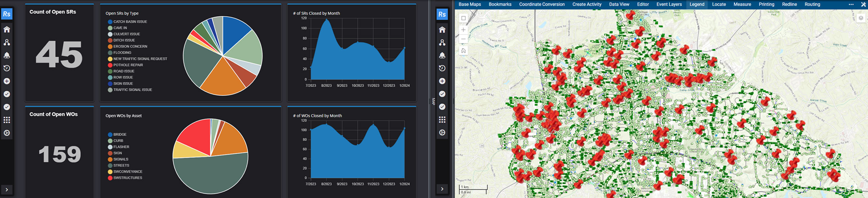Click the Count of Open SRs value 45
Screen dimensions: 868x198
coord(59,54)
